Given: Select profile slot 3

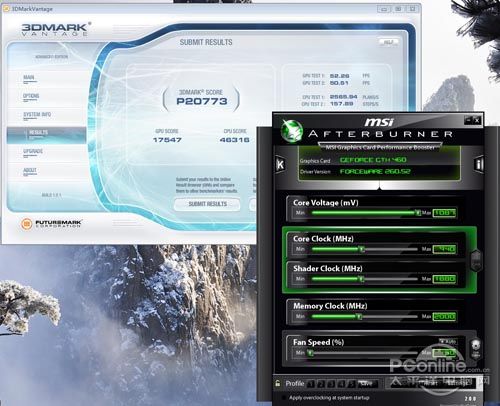Looking at the screenshot, I should pos(331,384).
